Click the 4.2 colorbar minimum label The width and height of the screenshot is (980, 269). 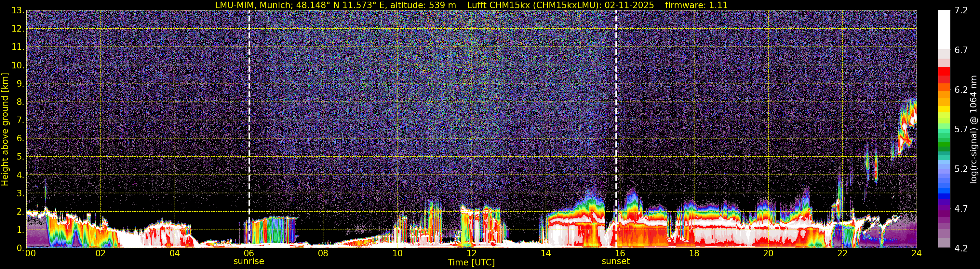coord(961,248)
